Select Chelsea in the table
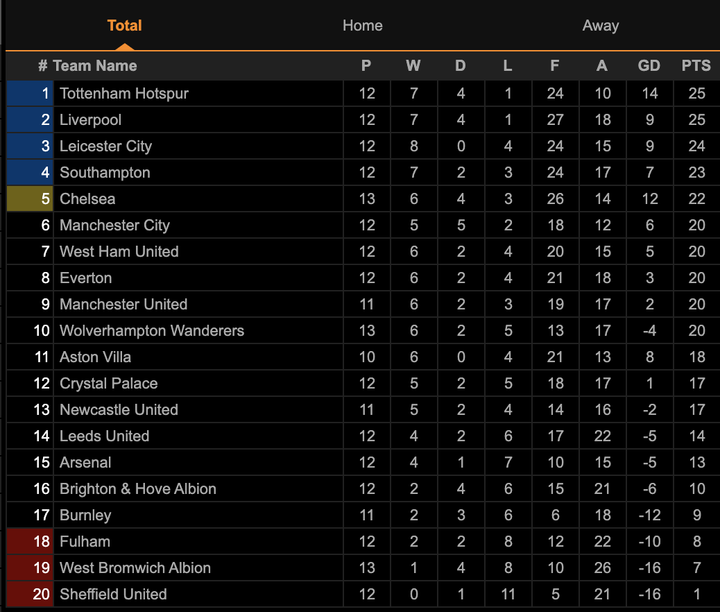The image size is (720, 612). click(x=87, y=199)
